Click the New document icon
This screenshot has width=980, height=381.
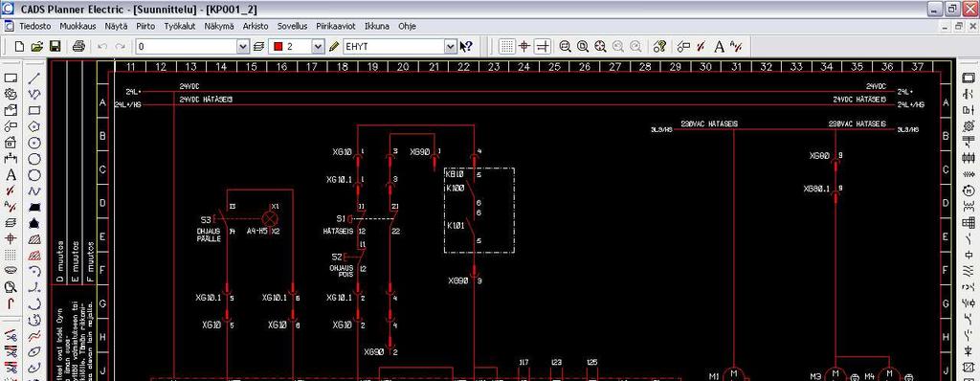19,46
